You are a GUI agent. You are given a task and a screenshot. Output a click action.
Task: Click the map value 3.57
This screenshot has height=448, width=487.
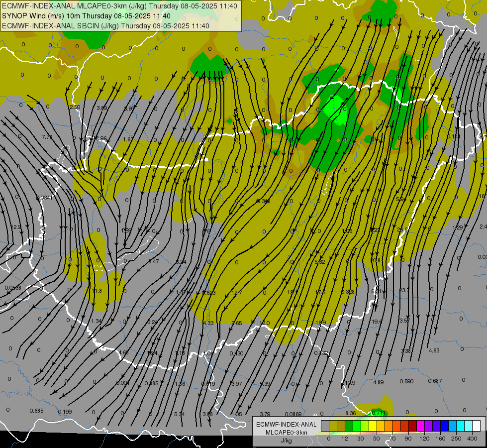click(405, 321)
